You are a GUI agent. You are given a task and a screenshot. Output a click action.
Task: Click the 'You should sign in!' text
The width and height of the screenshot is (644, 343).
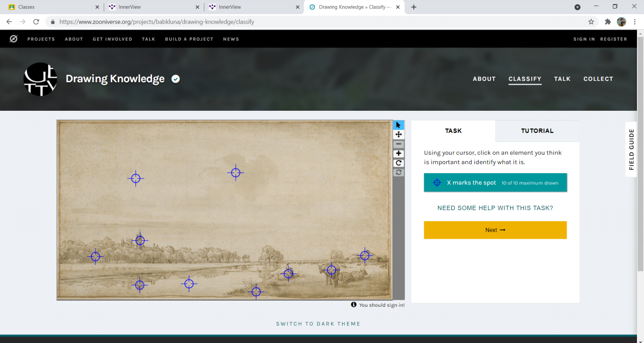pyautogui.click(x=382, y=305)
